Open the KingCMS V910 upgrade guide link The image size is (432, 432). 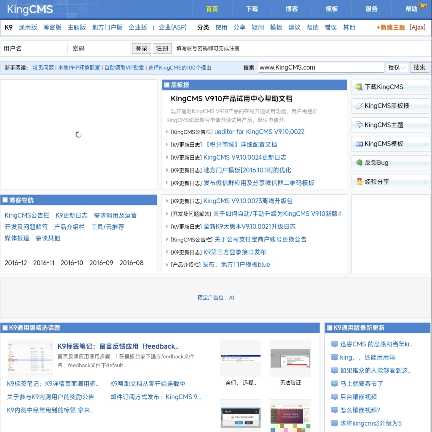pos(277,214)
